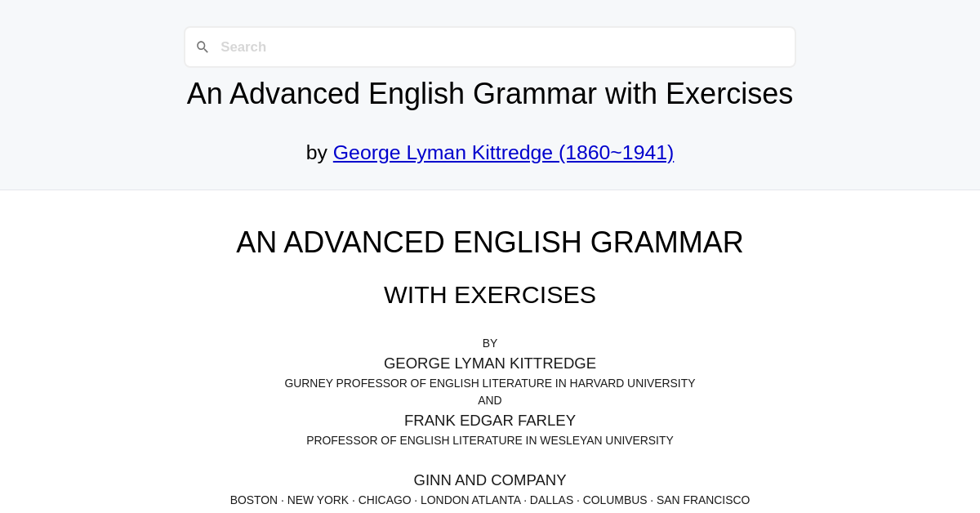The width and height of the screenshot is (980, 513).
Task: Click the magnifying glass search icon
Action: pos(203,47)
